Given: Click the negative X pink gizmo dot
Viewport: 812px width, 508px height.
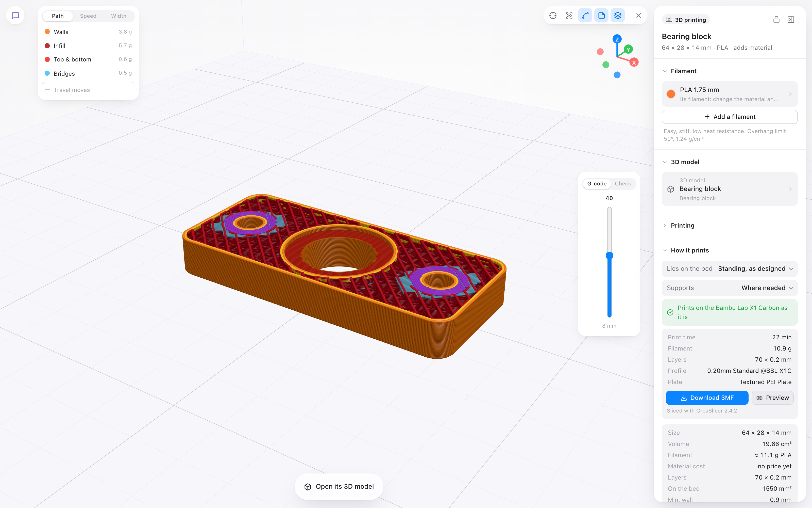Looking at the screenshot, I should point(600,52).
